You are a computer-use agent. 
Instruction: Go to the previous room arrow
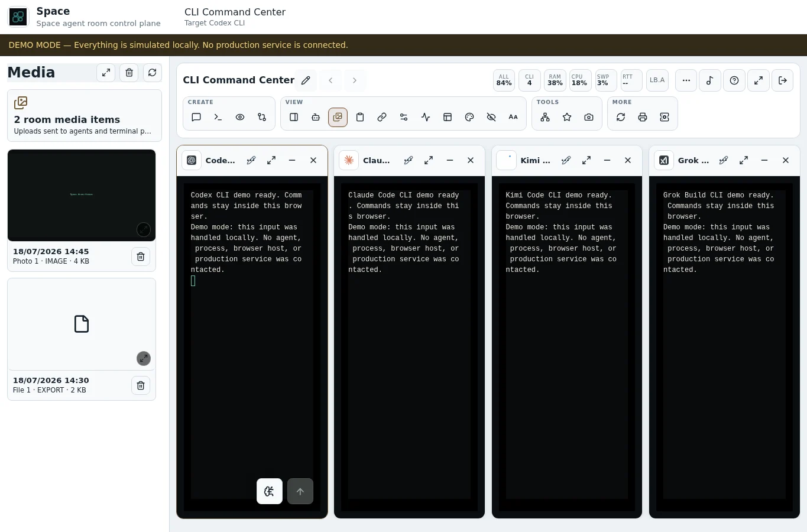coord(331,80)
